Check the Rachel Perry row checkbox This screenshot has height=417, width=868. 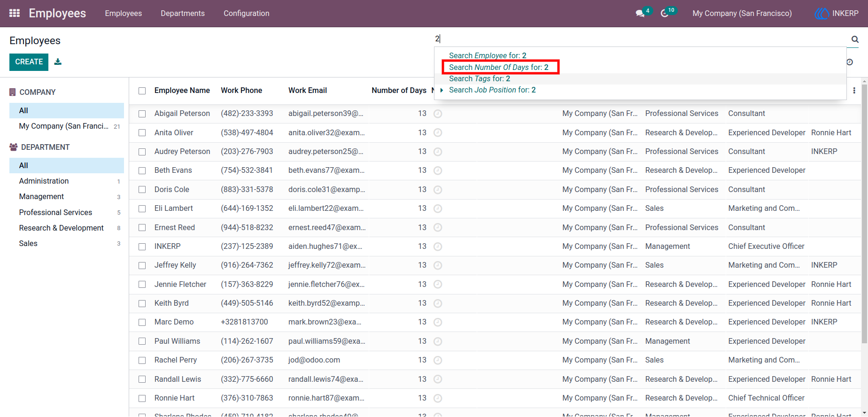pyautogui.click(x=142, y=360)
